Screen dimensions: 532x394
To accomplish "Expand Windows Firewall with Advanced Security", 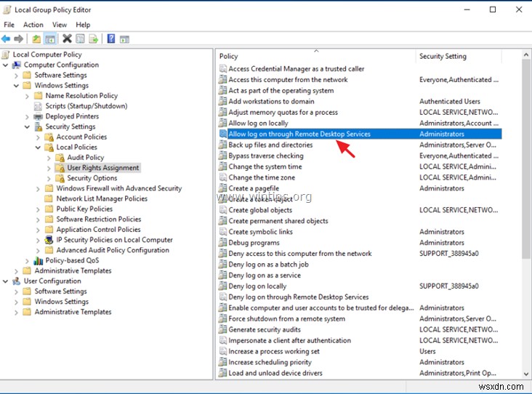I will click(x=38, y=189).
